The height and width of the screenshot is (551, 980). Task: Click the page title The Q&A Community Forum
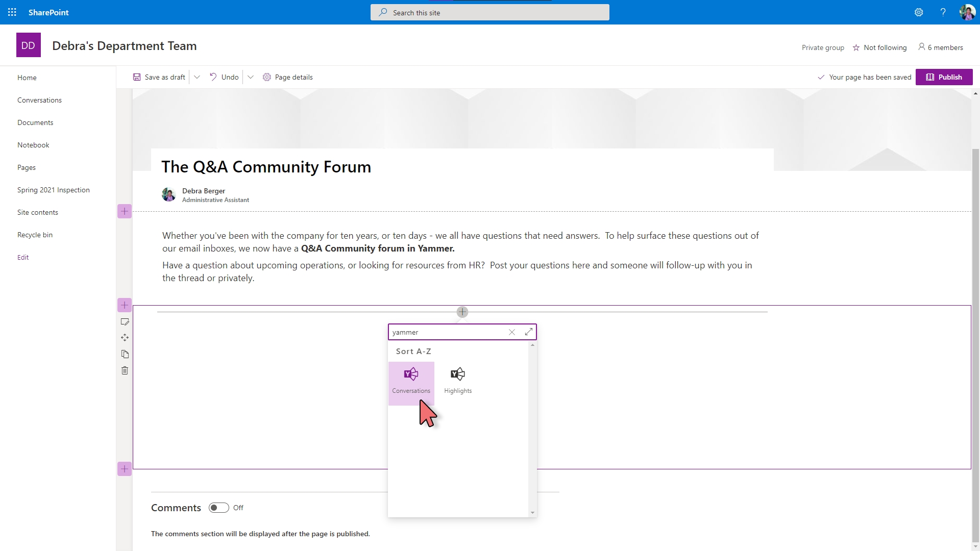pyautogui.click(x=266, y=167)
